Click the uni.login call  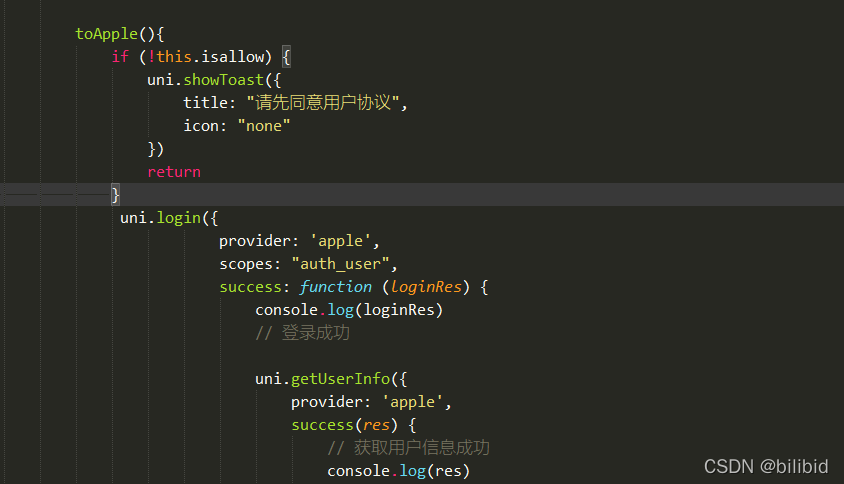(169, 218)
